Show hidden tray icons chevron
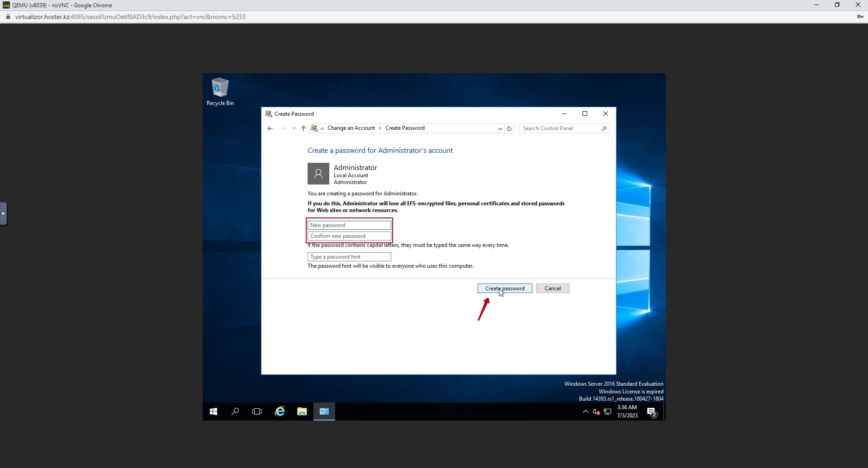 pos(585,411)
